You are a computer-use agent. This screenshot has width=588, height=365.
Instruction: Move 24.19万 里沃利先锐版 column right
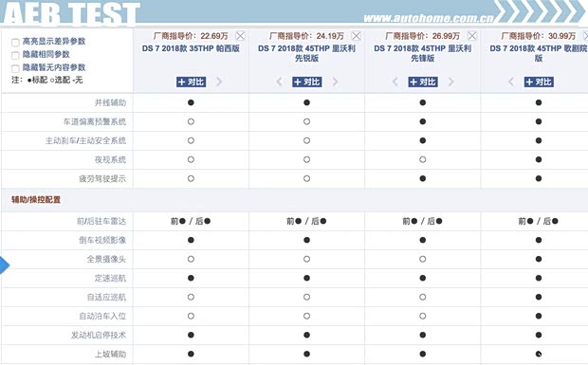coord(335,82)
